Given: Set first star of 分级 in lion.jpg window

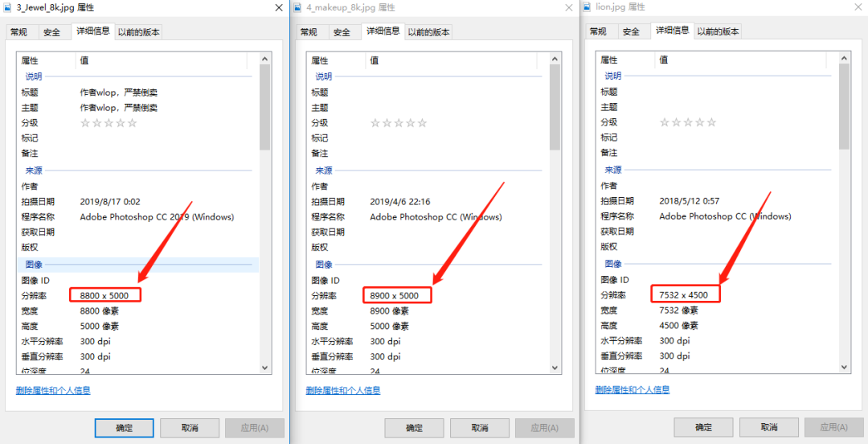Looking at the screenshot, I should pyautogui.click(x=665, y=122).
